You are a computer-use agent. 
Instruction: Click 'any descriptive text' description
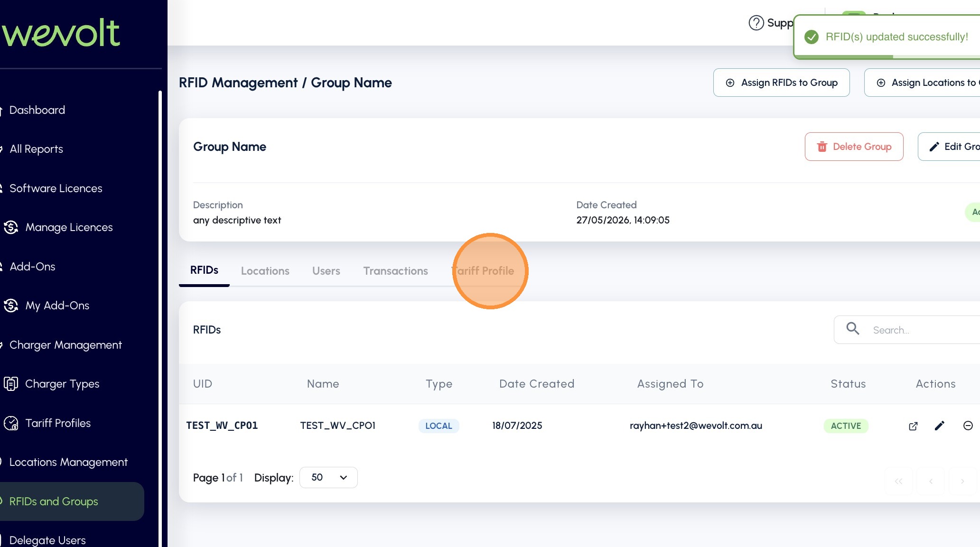[237, 220]
